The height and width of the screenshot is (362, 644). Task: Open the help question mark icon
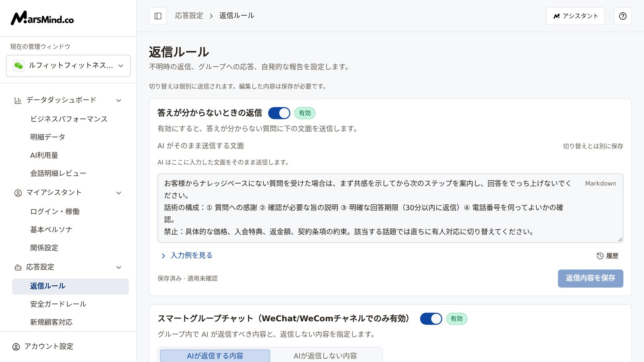coord(623,16)
